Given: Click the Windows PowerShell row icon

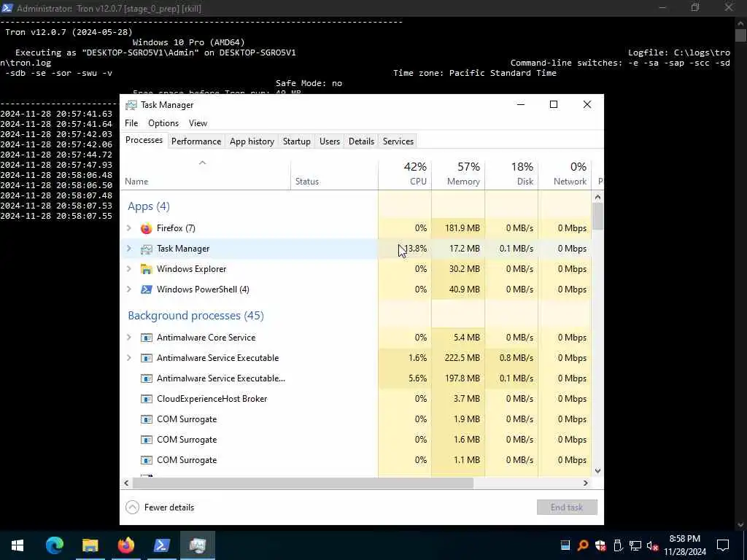Looking at the screenshot, I should pos(146,289).
